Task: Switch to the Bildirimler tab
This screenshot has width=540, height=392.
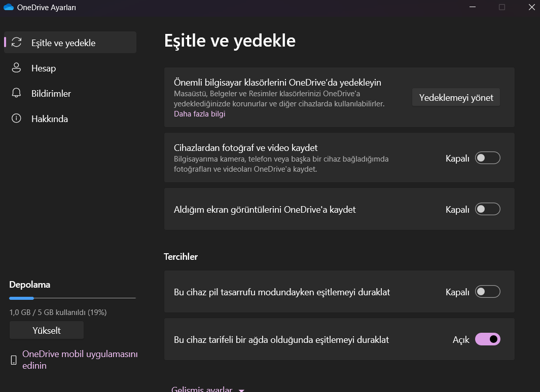Action: (x=51, y=93)
